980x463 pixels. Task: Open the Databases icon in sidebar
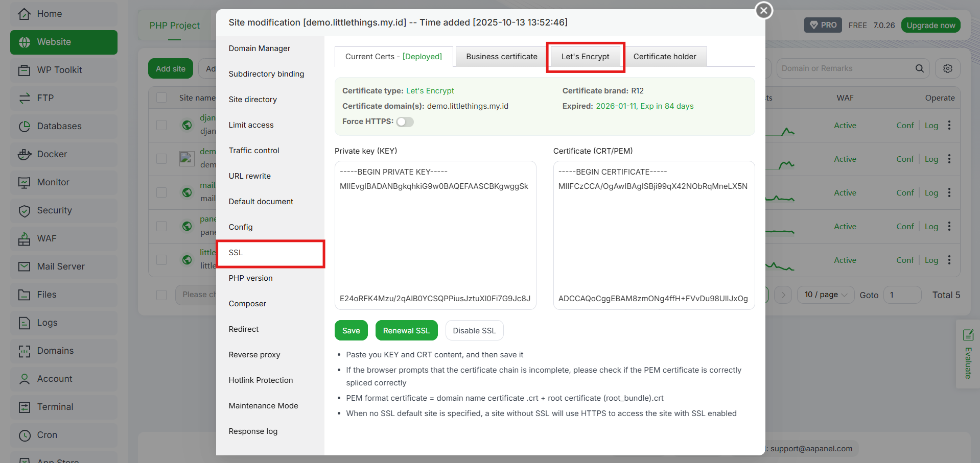(24, 126)
